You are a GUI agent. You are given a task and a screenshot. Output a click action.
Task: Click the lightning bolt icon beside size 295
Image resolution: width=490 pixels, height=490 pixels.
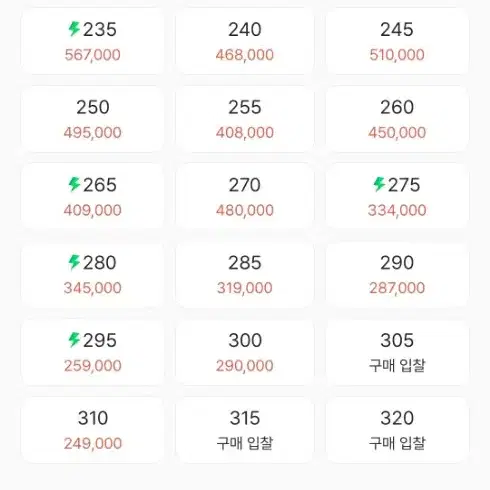click(74, 340)
